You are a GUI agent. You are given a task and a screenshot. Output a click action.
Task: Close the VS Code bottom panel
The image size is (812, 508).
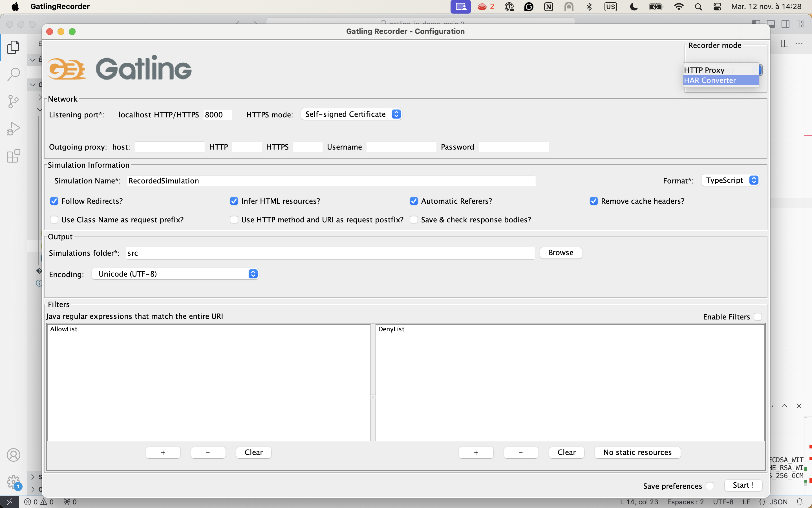(799, 406)
